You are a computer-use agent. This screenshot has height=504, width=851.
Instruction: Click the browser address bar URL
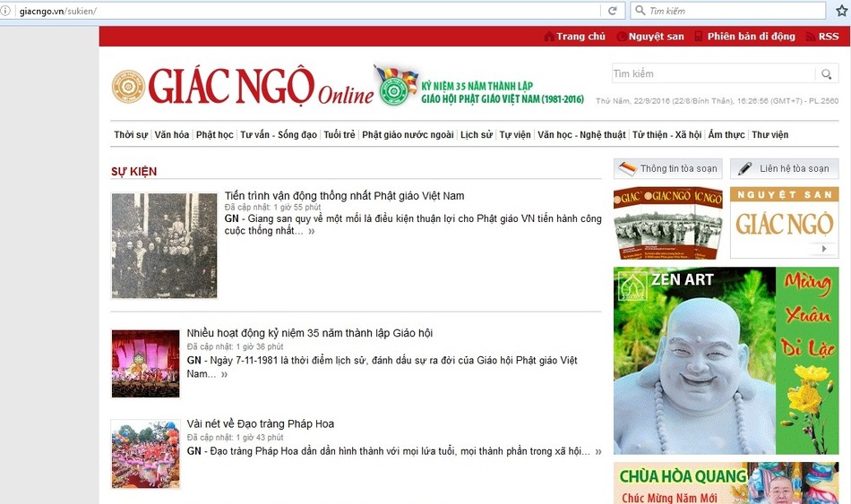[58, 11]
